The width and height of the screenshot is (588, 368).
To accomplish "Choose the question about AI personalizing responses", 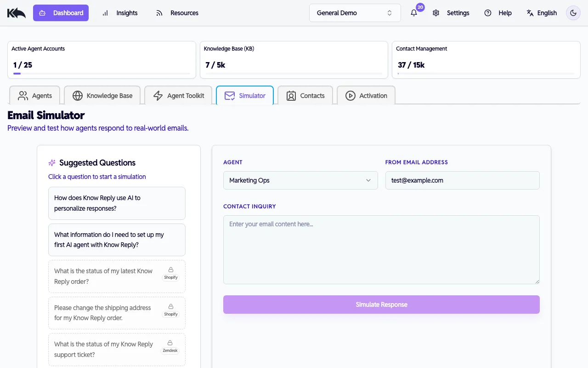I will [117, 203].
